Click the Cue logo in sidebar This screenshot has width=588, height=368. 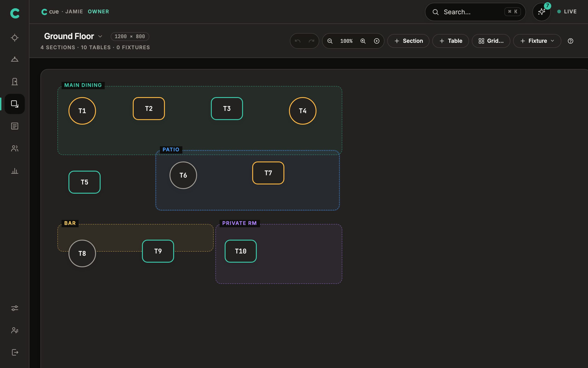pyautogui.click(x=15, y=13)
